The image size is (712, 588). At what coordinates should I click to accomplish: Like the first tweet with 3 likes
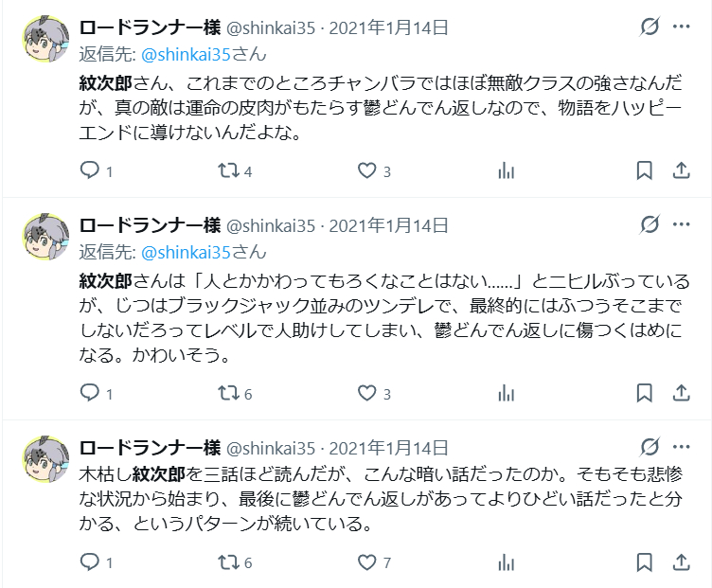point(367,171)
